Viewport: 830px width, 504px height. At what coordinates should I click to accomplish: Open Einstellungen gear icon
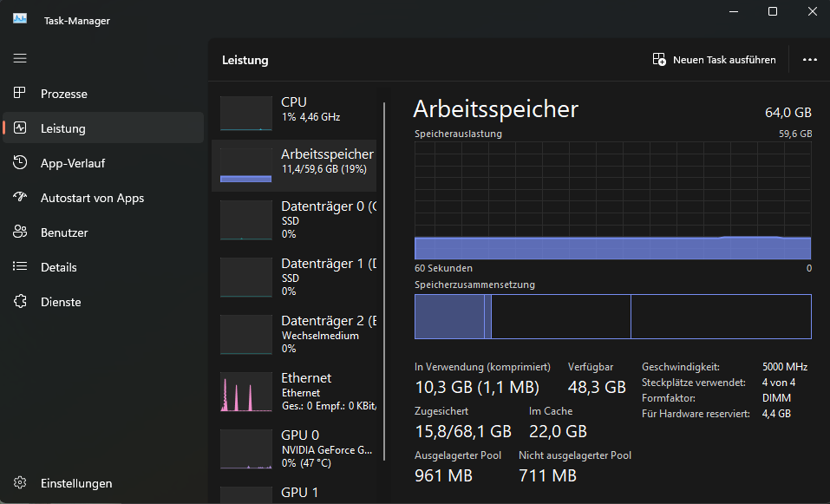(20, 483)
